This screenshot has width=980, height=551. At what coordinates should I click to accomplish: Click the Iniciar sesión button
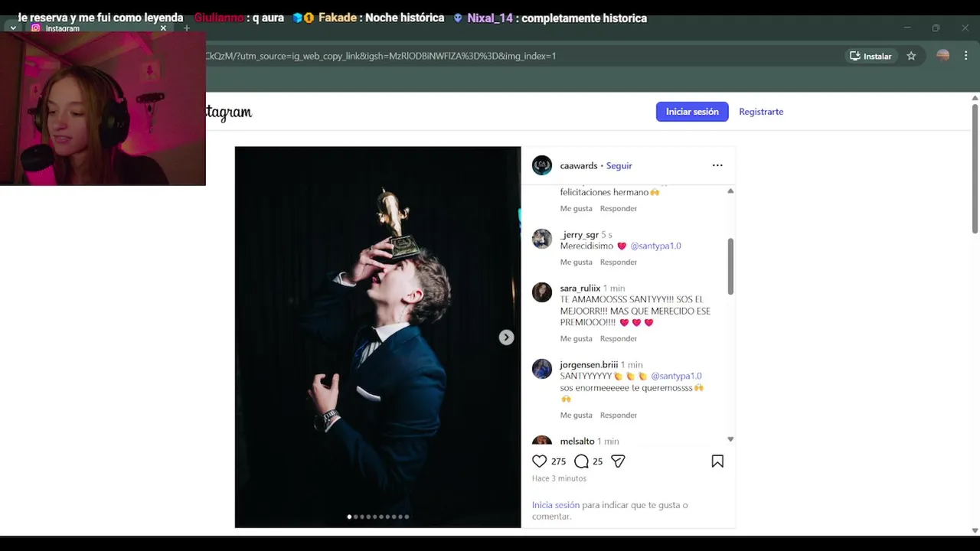692,112
